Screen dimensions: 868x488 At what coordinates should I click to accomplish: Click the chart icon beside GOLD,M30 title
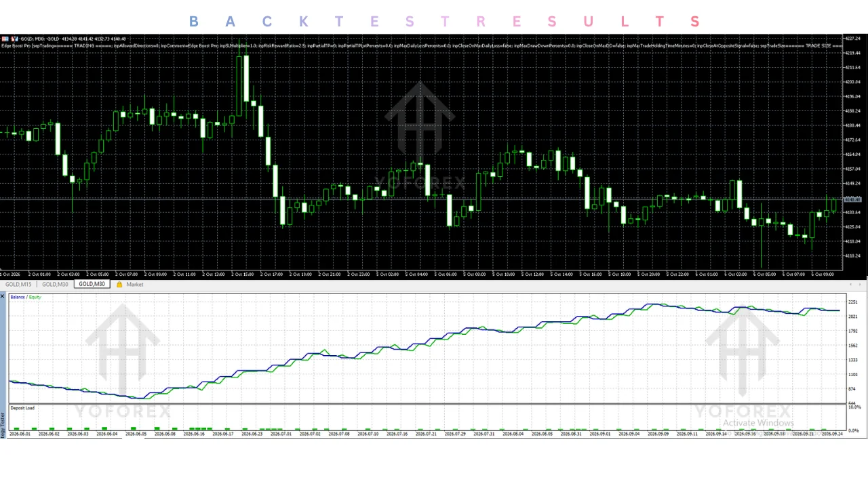click(14, 39)
